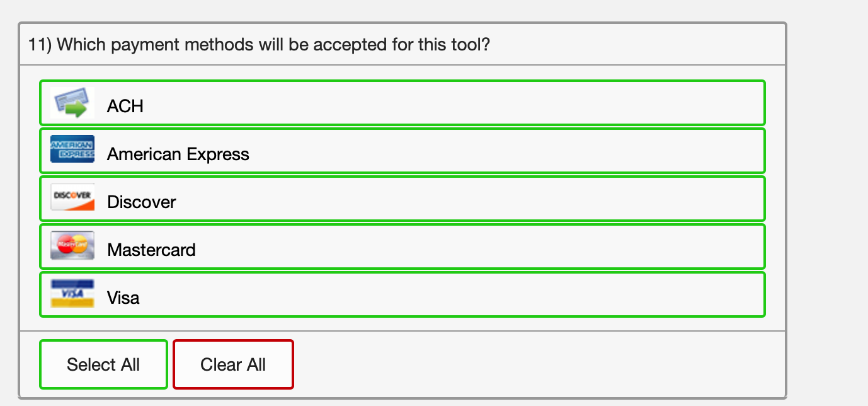This screenshot has width=868, height=406.
Task: Click the Discover card logo
Action: tap(72, 197)
